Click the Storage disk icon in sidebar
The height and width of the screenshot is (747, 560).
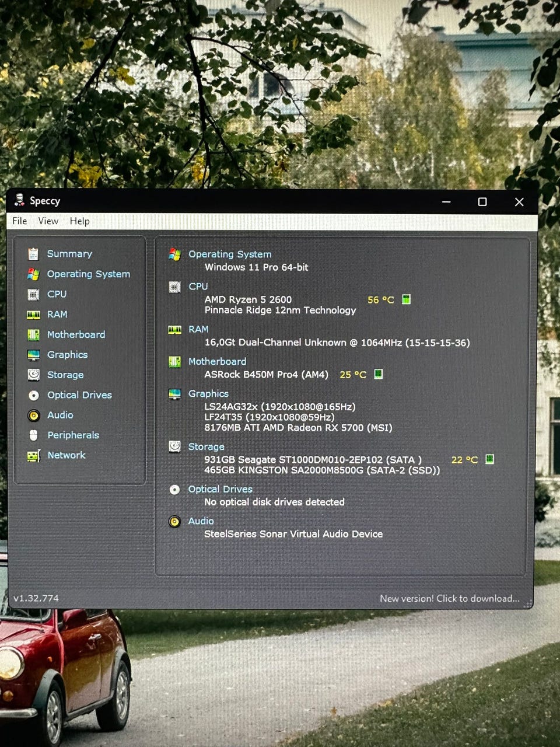33,375
